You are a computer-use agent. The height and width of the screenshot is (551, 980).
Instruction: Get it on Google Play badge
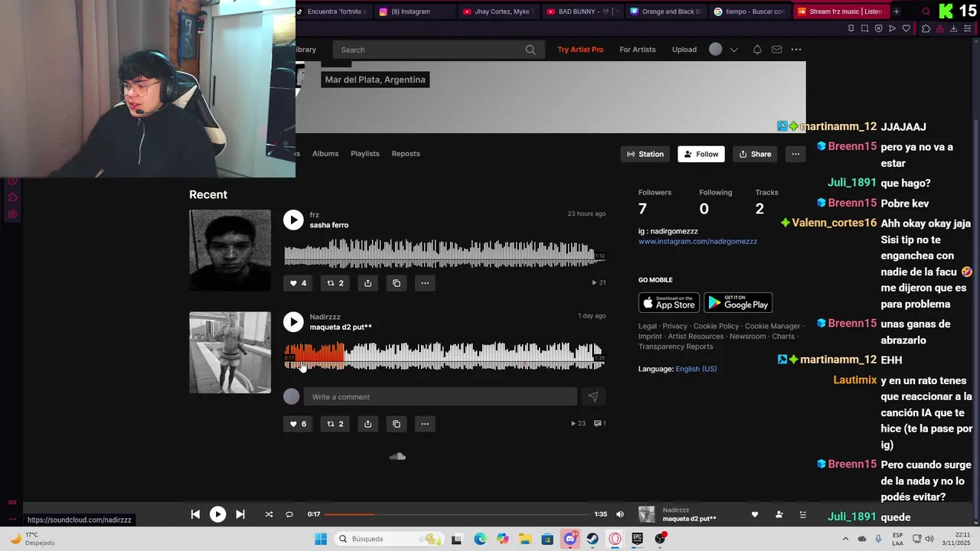tap(738, 302)
